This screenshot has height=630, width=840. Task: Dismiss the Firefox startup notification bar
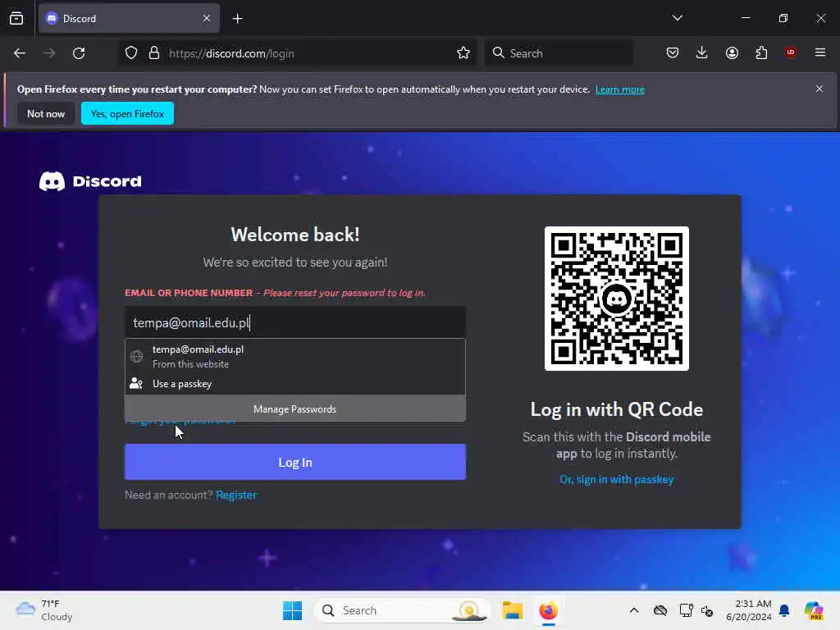point(819,89)
